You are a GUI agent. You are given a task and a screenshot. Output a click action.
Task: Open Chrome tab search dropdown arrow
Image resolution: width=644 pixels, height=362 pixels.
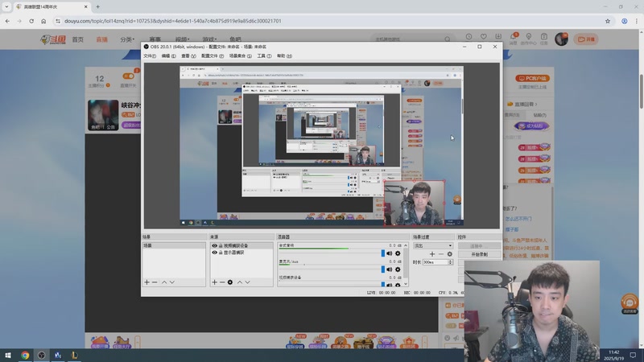tap(6, 6)
